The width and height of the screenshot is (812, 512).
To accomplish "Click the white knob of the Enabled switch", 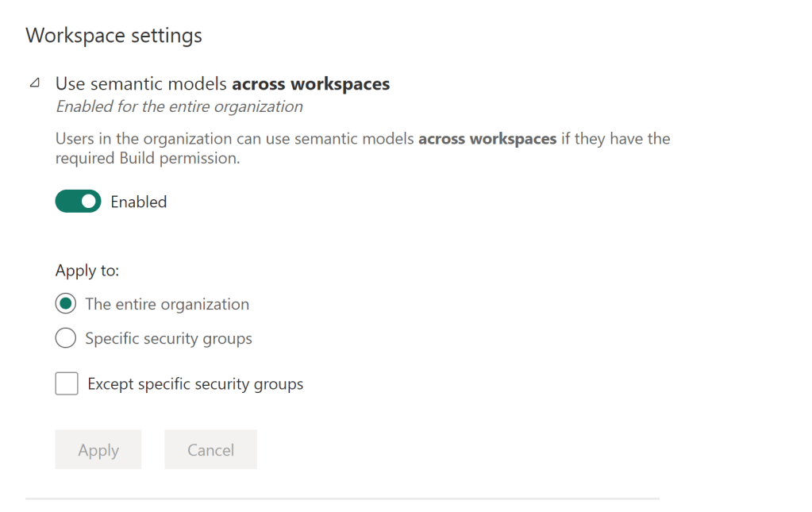I will (90, 202).
